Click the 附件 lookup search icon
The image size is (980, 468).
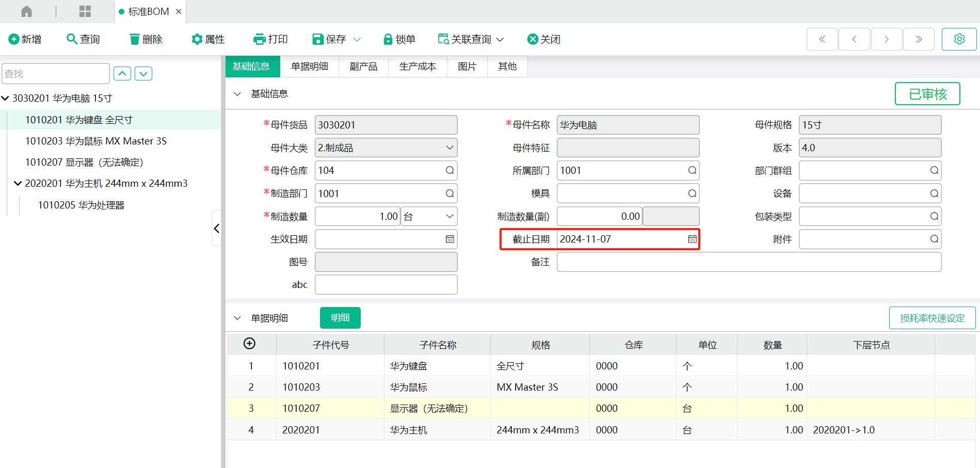[x=934, y=239]
